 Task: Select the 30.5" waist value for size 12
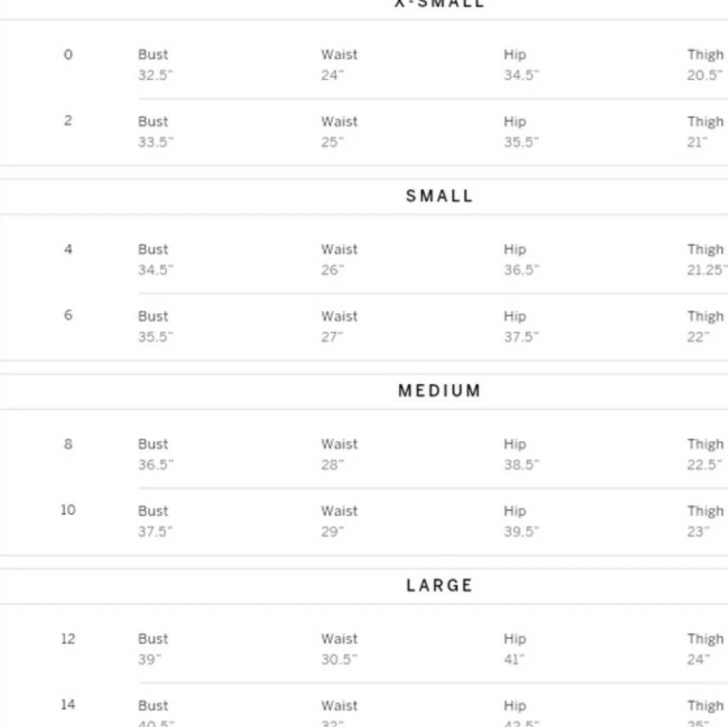coord(339,659)
